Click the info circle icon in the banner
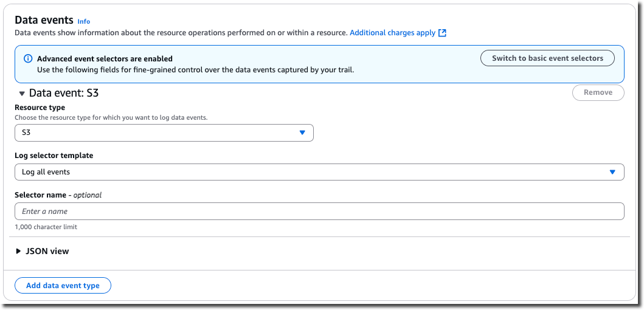Screen dimensions: 644x310 point(27,59)
